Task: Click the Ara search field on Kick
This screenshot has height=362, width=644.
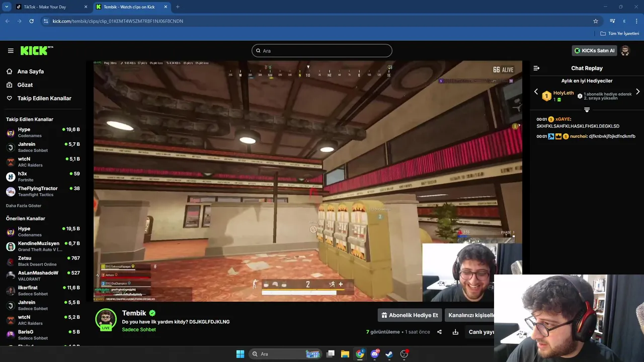Action: [322, 51]
